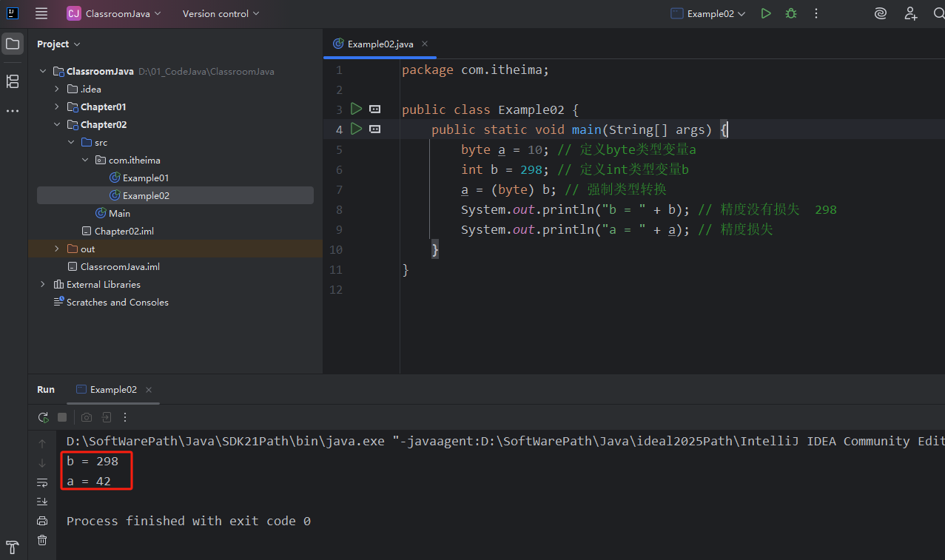The image size is (945, 560).
Task: Click the camera dump threads icon
Action: (x=87, y=417)
